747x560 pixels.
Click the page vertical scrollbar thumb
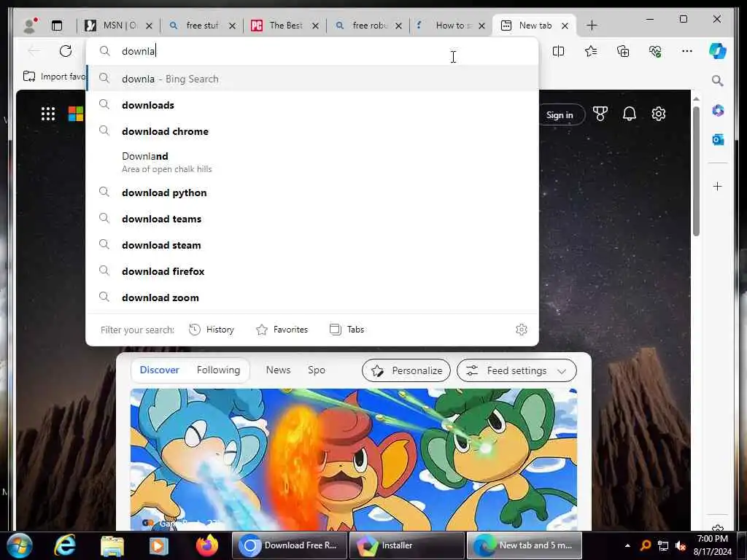(696, 171)
